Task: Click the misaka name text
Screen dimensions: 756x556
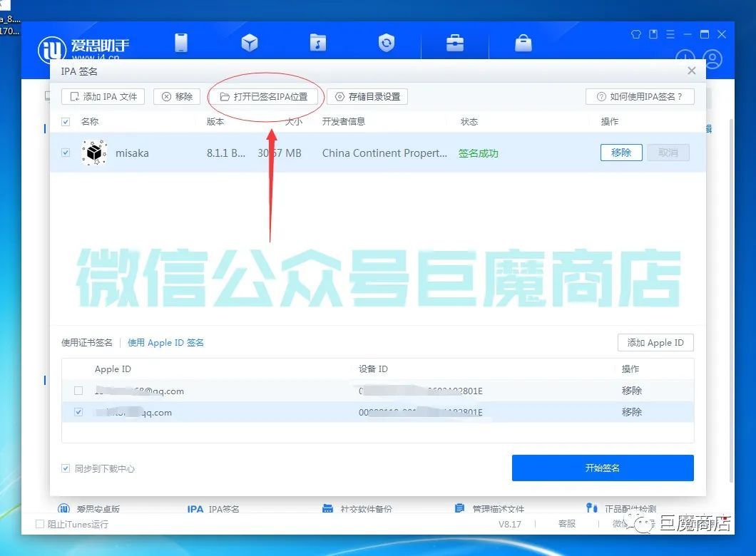Action: click(132, 153)
